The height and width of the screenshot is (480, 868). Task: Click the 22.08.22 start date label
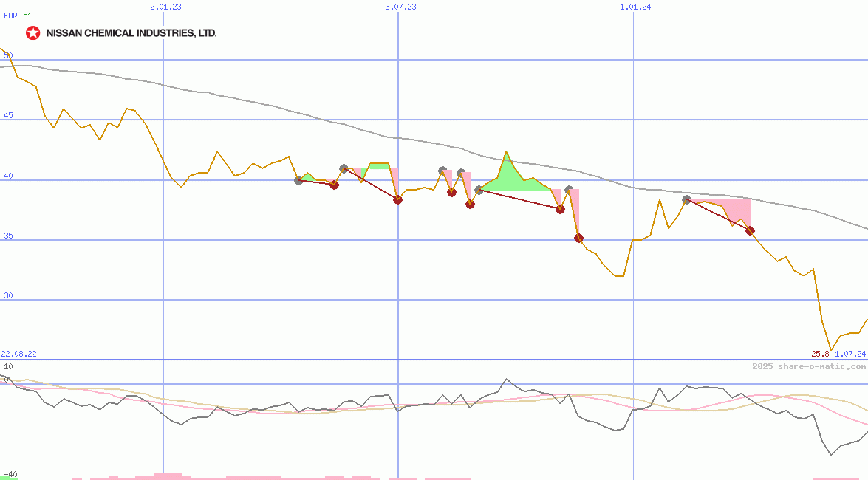pyautogui.click(x=18, y=354)
